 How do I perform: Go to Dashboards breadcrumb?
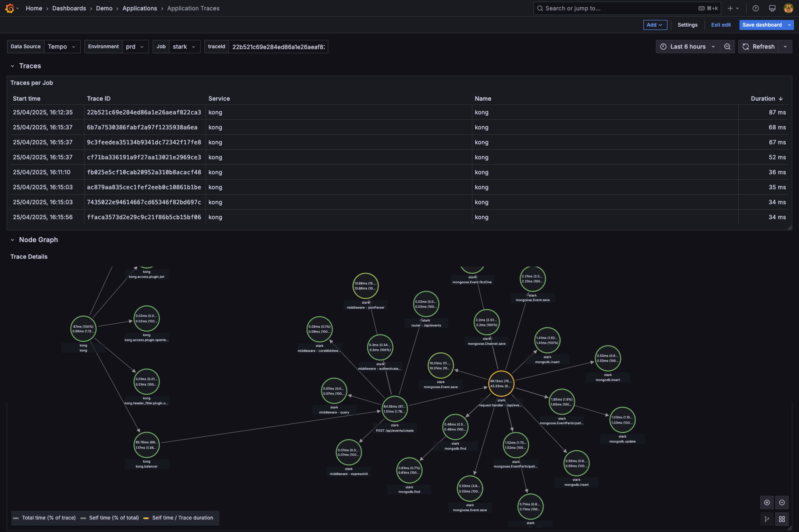[x=69, y=8]
